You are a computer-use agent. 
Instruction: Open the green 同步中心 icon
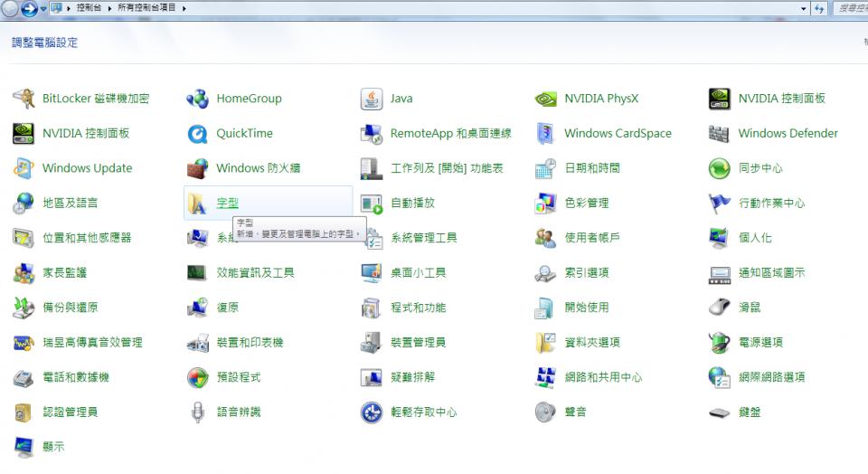click(x=719, y=168)
